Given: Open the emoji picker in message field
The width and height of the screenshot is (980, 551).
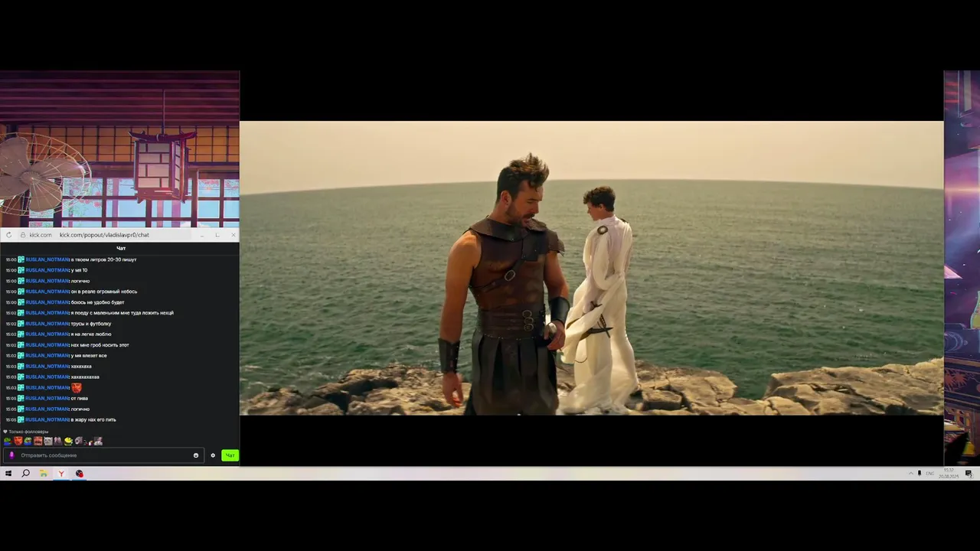Looking at the screenshot, I should (x=196, y=455).
